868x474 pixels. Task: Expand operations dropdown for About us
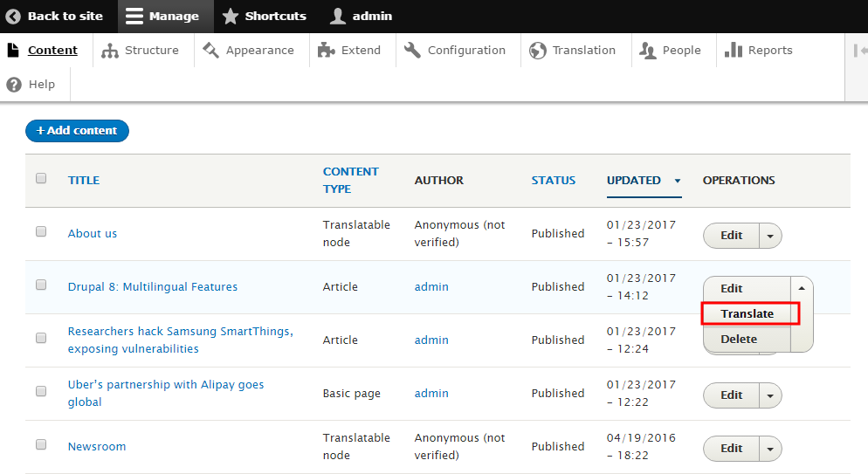coord(770,237)
